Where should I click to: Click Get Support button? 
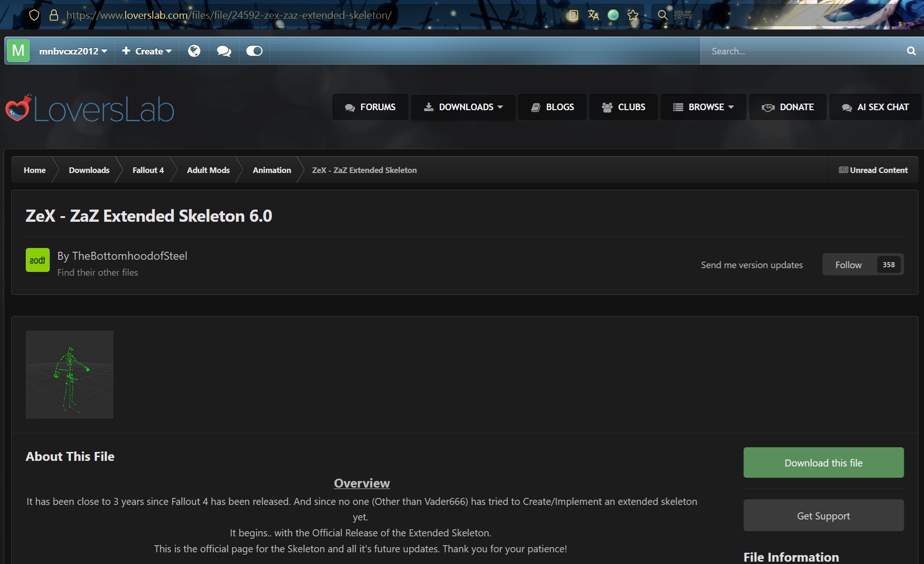coord(823,516)
